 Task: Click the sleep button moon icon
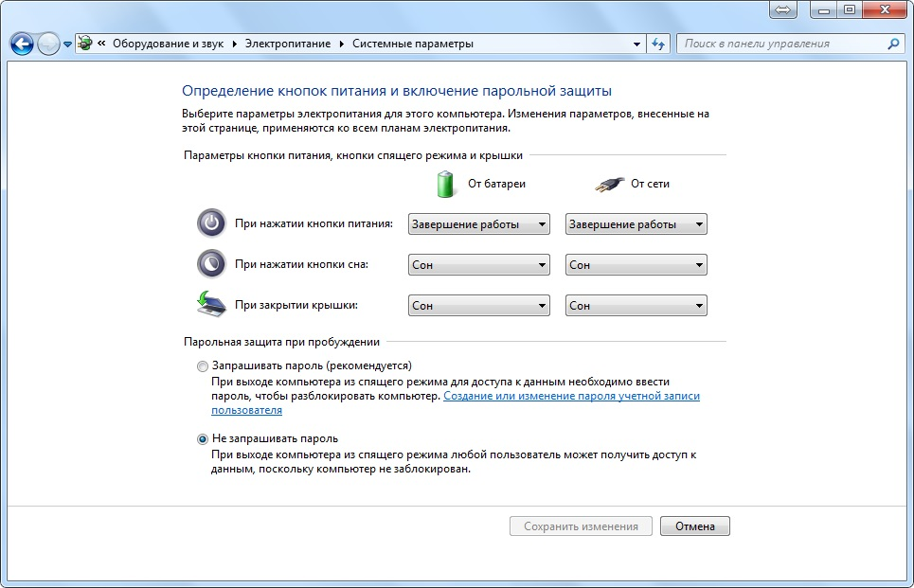(x=211, y=264)
